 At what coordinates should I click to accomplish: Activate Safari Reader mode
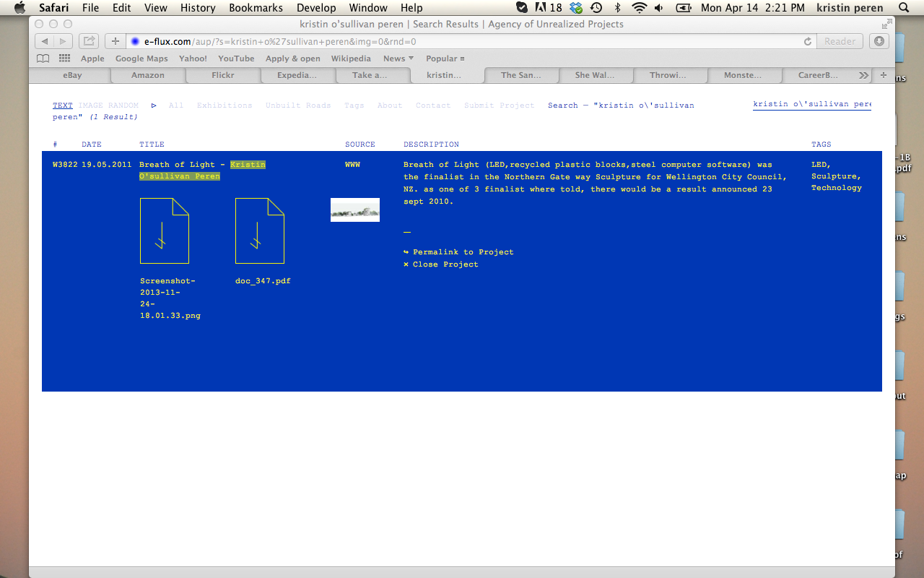pyautogui.click(x=840, y=41)
